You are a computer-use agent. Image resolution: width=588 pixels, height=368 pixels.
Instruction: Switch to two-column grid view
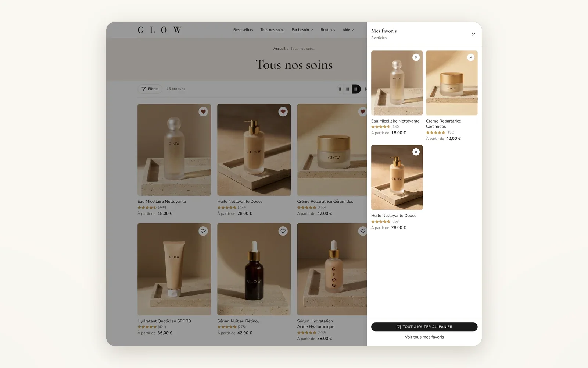[340, 89]
